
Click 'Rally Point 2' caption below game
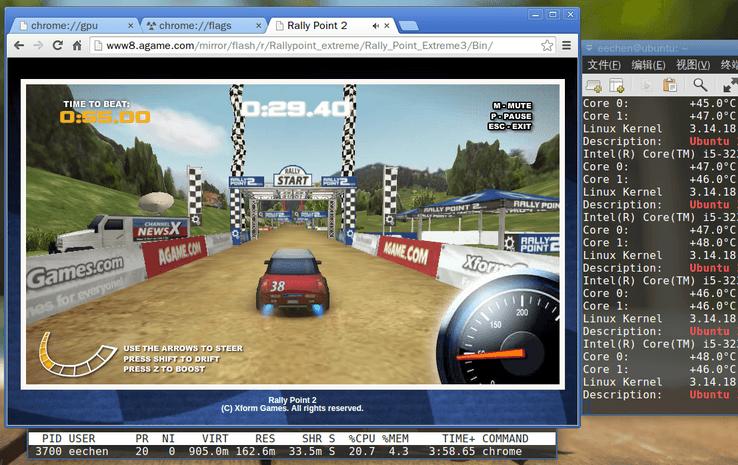tap(292, 400)
